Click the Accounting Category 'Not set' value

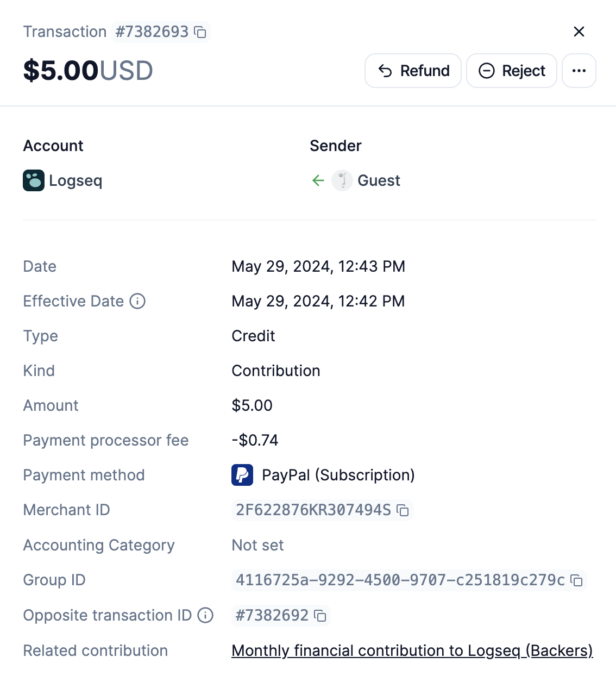(257, 545)
